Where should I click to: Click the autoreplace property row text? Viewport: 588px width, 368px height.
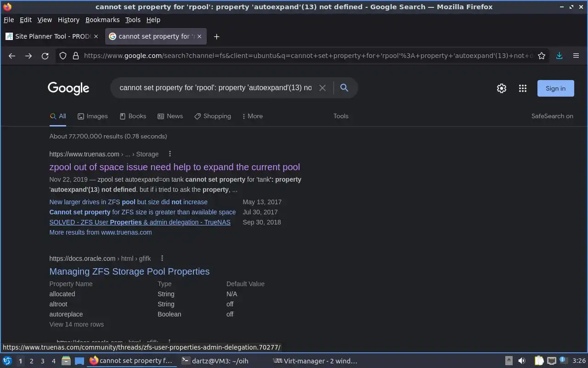[x=66, y=314]
